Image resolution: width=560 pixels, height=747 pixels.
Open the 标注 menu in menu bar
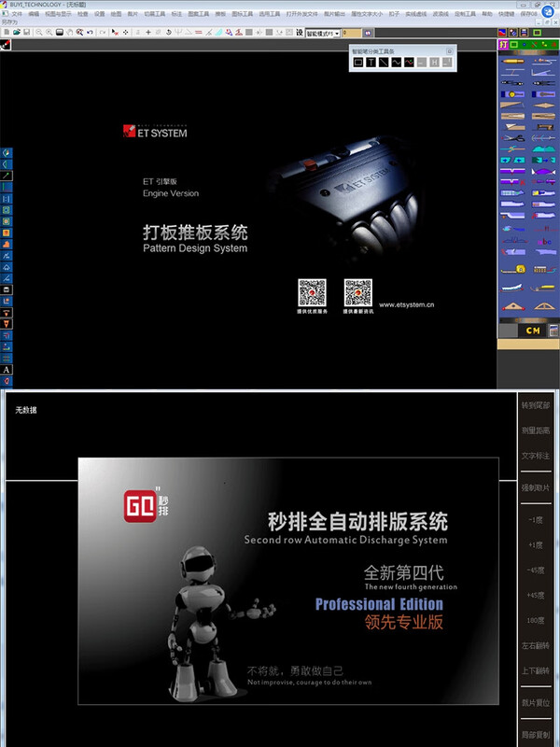[176, 14]
